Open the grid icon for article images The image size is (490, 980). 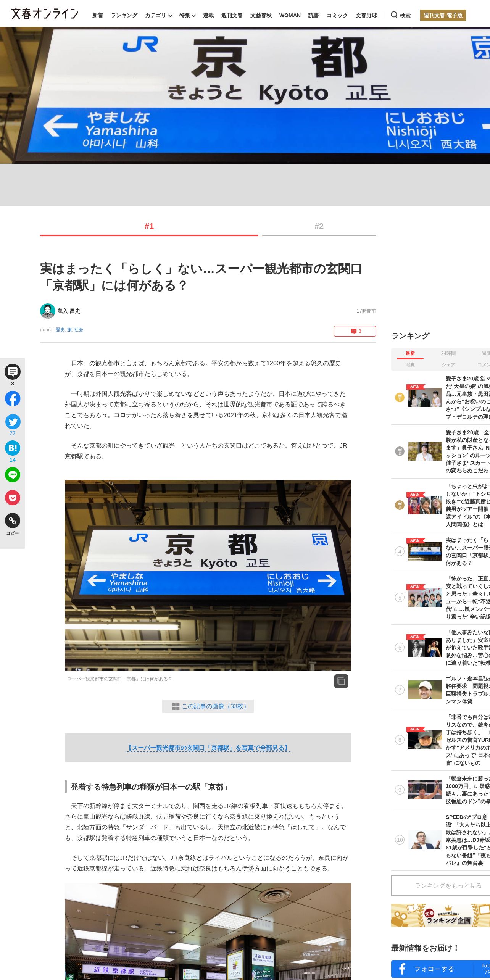point(176,706)
